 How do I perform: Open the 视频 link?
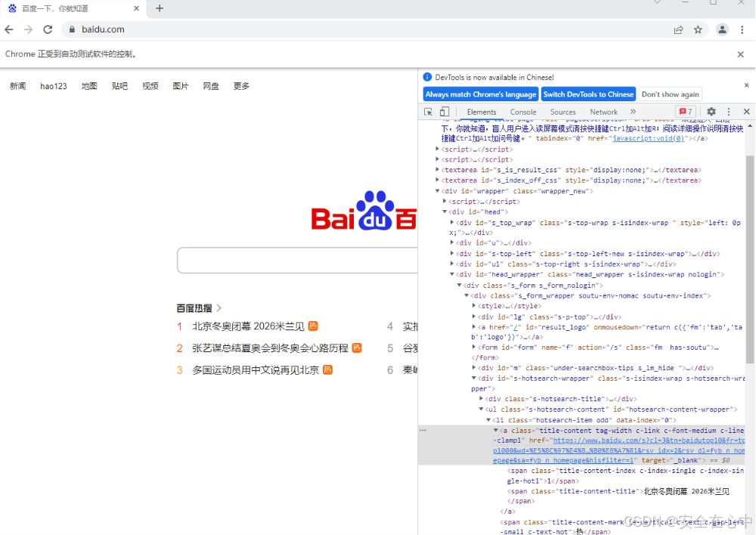tap(150, 86)
